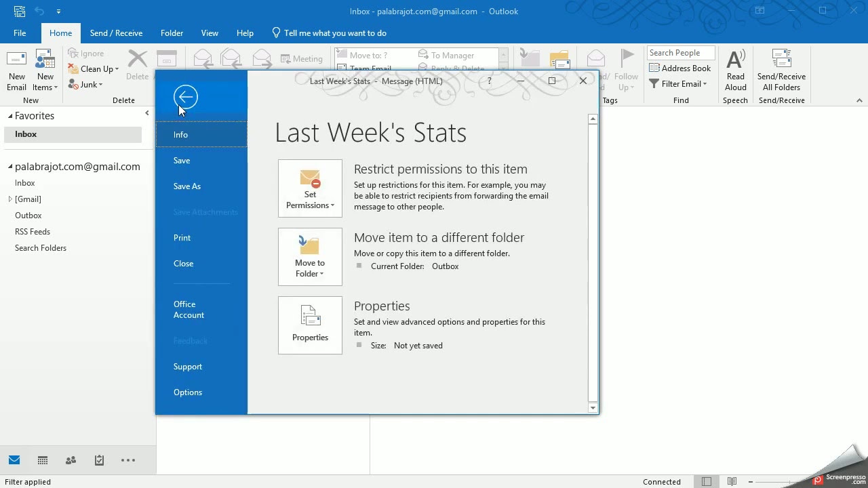Viewport: 868px width, 488px height.
Task: Open more navigation options ellipsis
Action: click(x=128, y=460)
